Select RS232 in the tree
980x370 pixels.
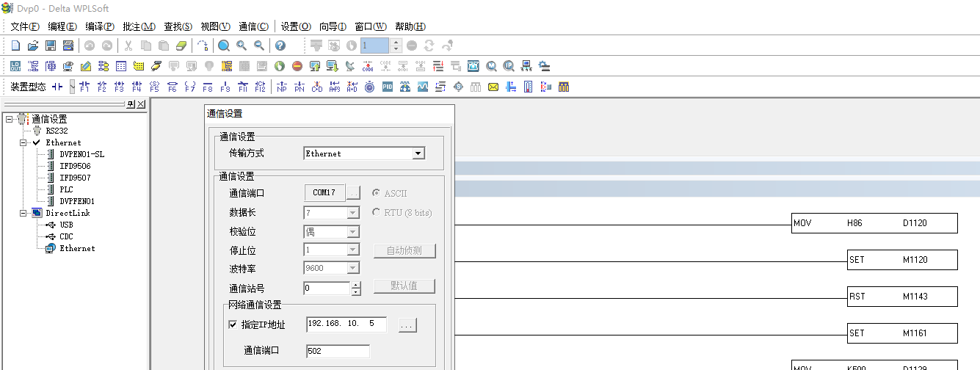coord(57,131)
